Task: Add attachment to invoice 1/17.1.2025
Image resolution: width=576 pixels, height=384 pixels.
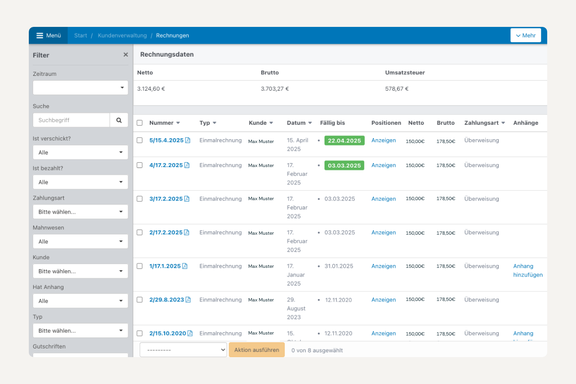Action: tap(528, 270)
